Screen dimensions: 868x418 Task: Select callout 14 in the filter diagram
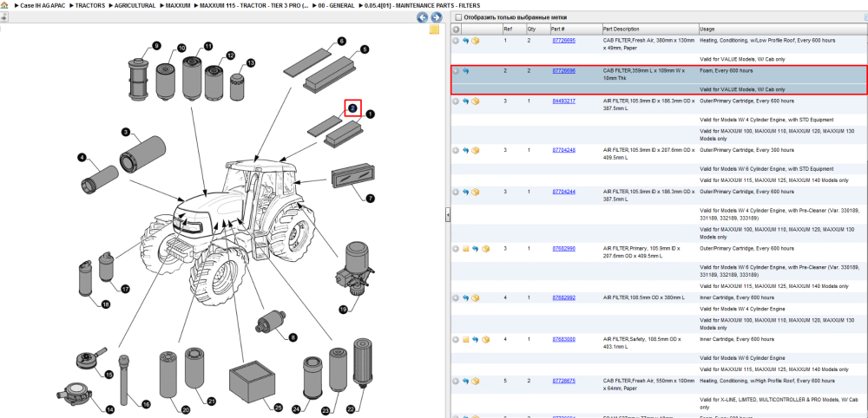point(110,409)
